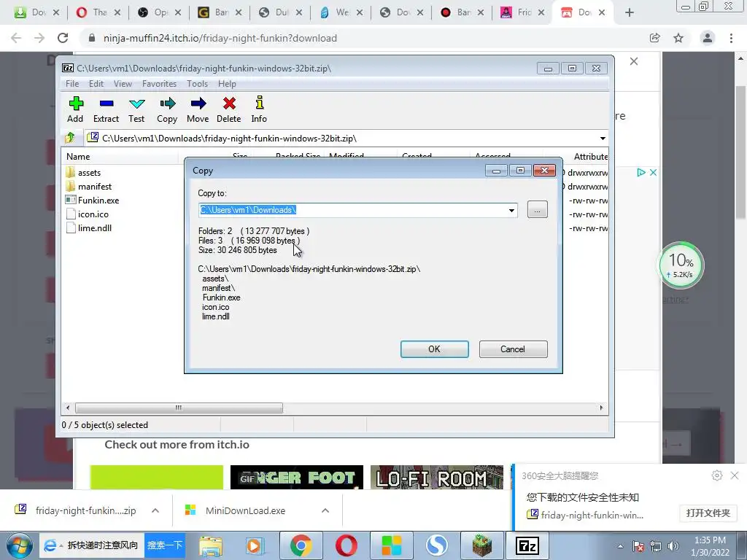Sort file list by Name column
This screenshot has width=747, height=560.
pyautogui.click(x=78, y=157)
